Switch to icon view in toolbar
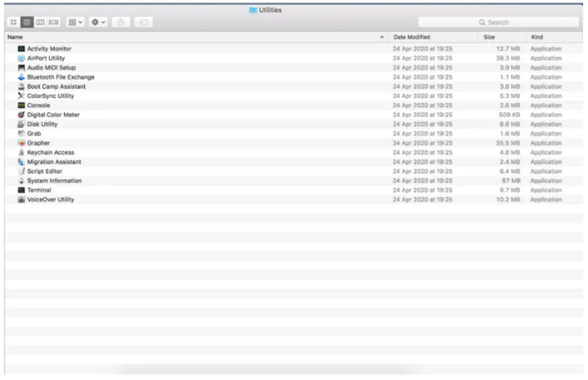 [13, 22]
